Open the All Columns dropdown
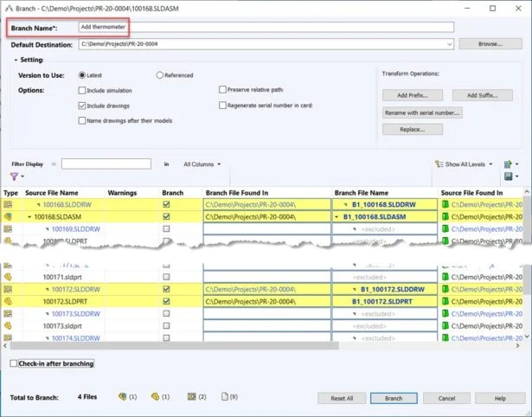 pyautogui.click(x=202, y=164)
